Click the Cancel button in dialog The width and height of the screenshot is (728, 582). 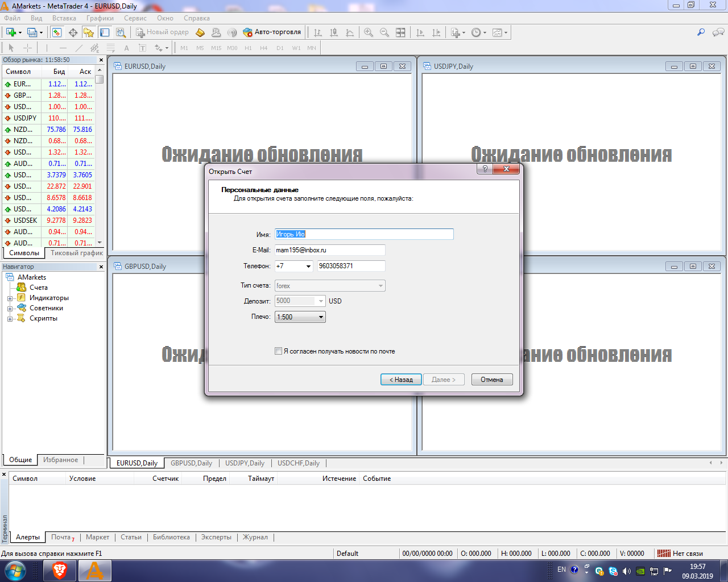pyautogui.click(x=492, y=380)
